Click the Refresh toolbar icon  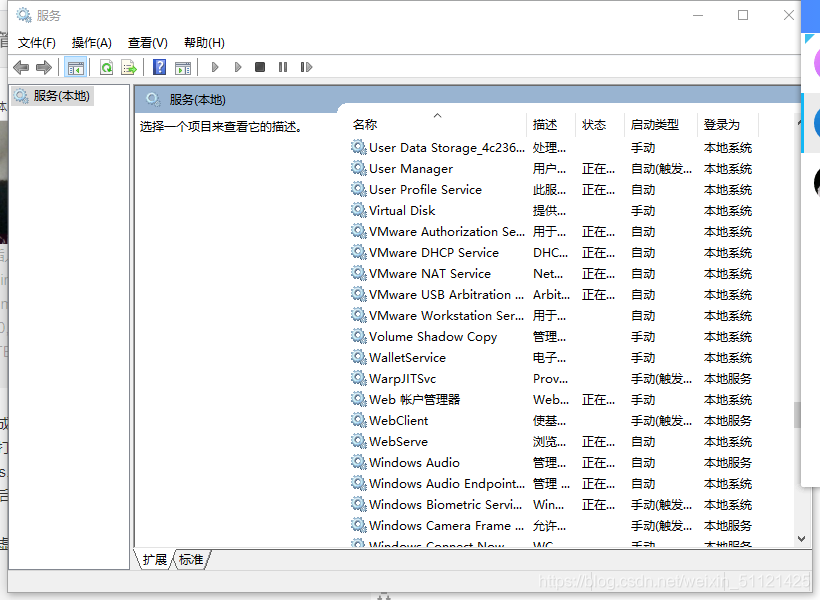pyautogui.click(x=107, y=67)
